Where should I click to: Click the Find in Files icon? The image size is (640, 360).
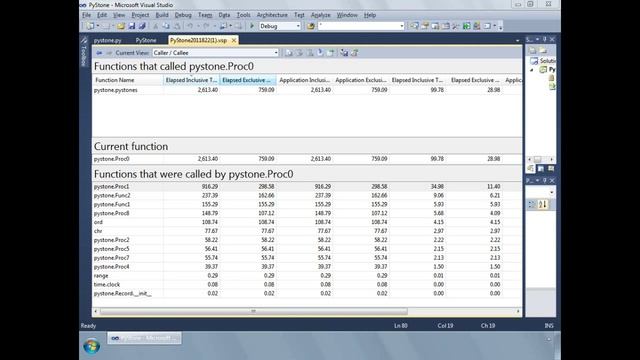[311, 26]
